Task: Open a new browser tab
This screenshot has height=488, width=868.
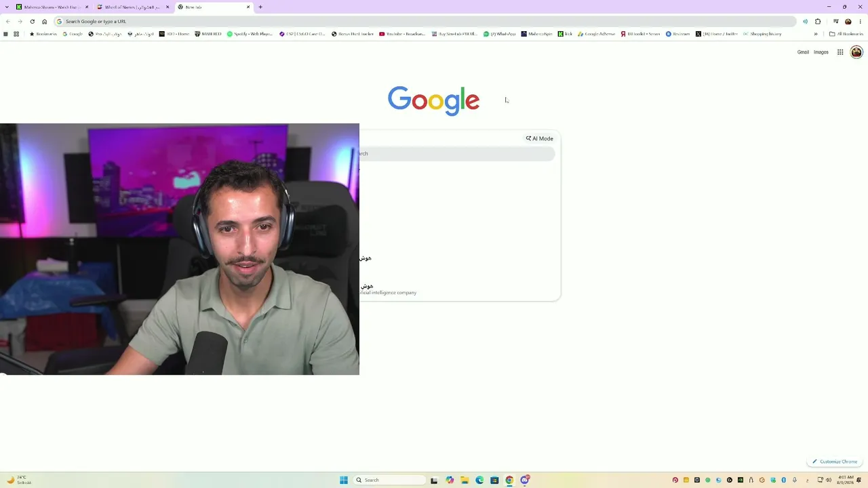Action: click(x=260, y=7)
